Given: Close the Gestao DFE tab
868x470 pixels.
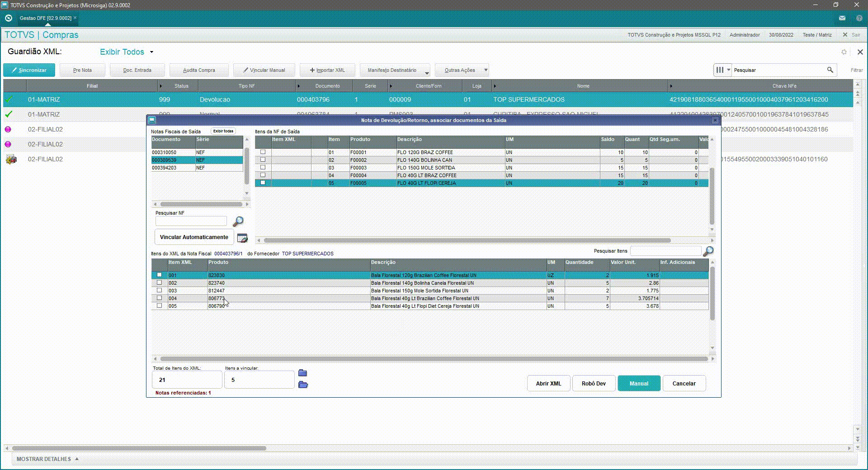Looking at the screenshot, I should point(75,18).
